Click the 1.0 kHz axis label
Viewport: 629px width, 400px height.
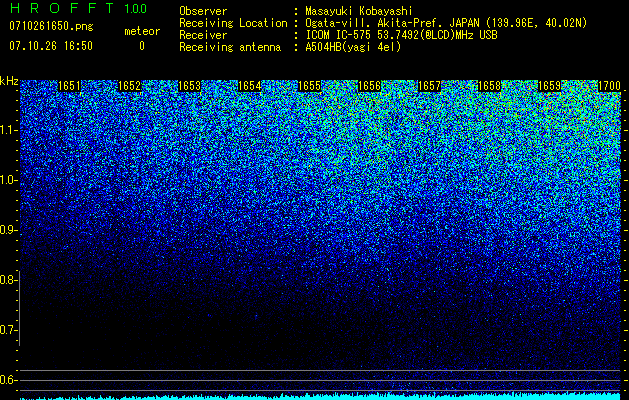tap(8, 180)
